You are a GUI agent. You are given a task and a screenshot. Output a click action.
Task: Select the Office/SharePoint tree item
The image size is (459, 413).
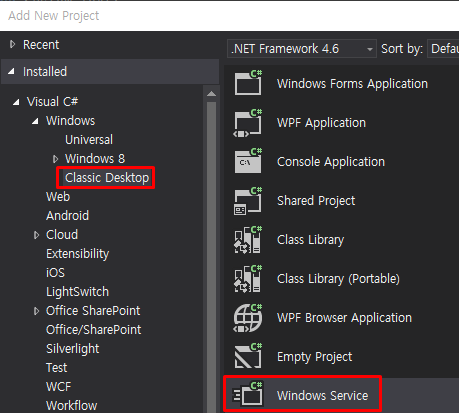pyautogui.click(x=93, y=329)
